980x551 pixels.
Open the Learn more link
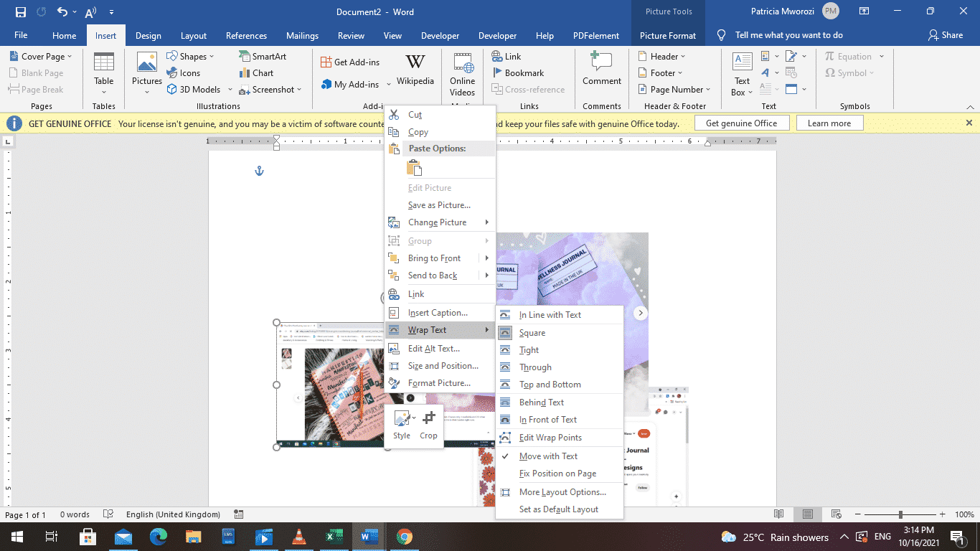point(829,122)
